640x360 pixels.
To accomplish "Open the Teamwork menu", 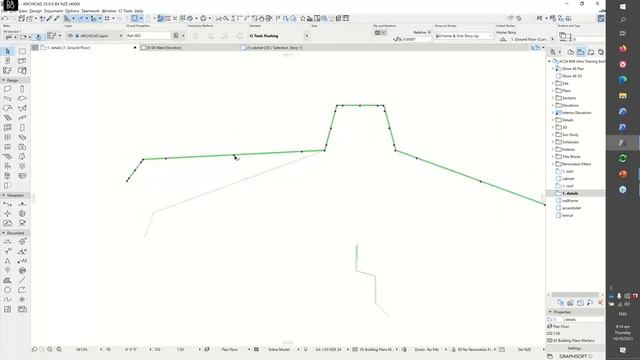I will click(x=90, y=11).
